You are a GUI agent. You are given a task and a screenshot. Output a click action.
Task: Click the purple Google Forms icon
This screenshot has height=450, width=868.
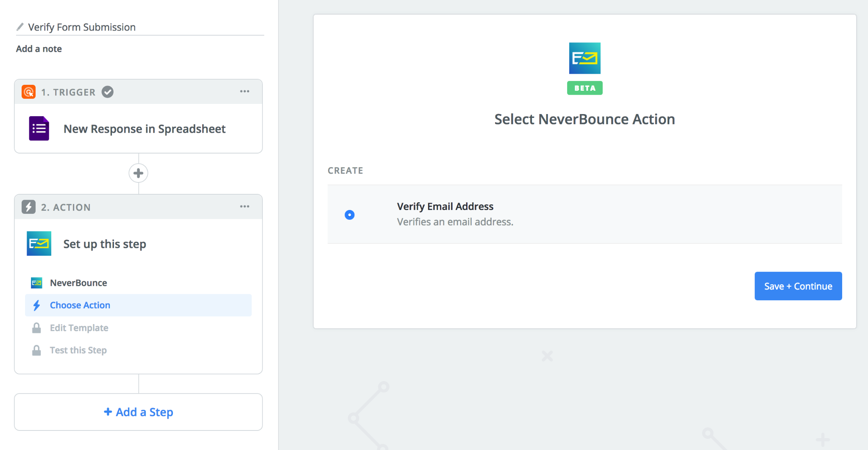pyautogui.click(x=39, y=129)
